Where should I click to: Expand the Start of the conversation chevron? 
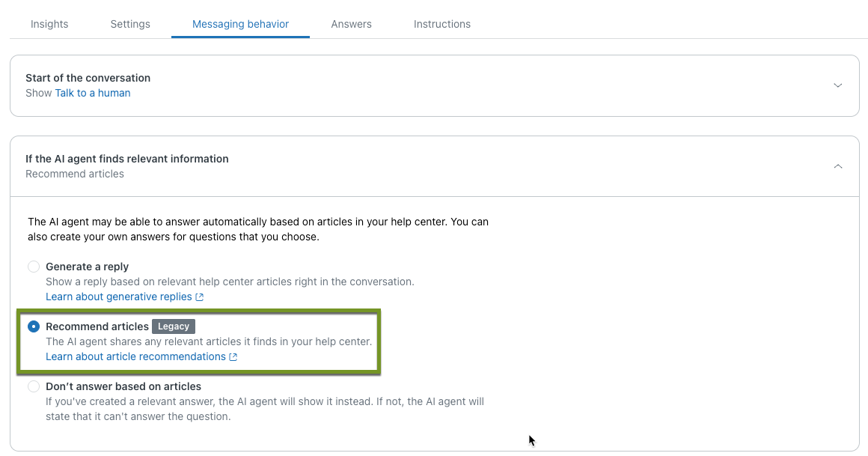point(838,85)
